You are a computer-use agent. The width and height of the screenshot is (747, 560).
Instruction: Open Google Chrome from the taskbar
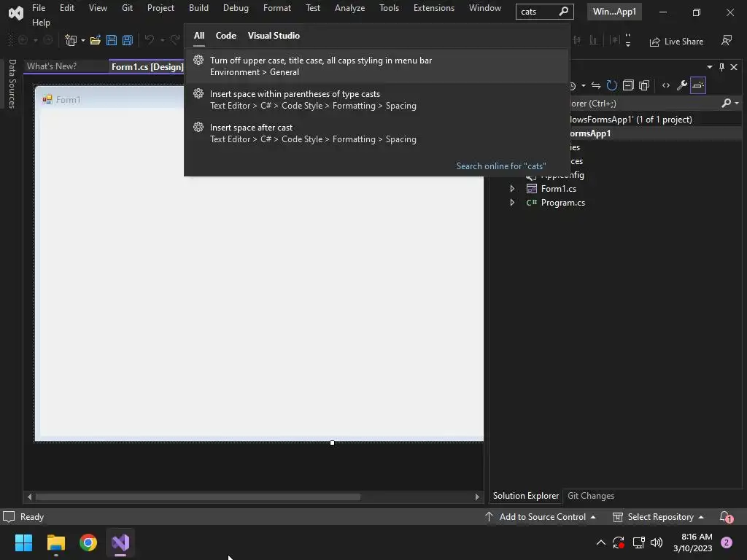(88, 542)
